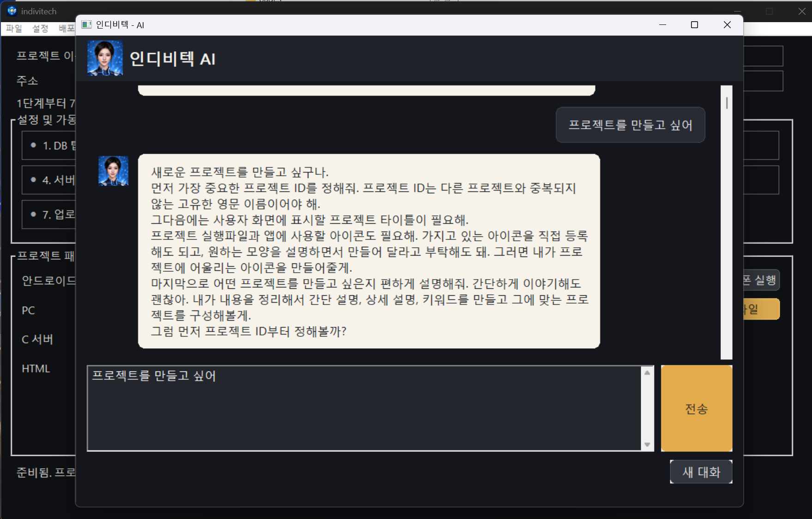Click the AI reply message bubble
This screenshot has width=812, height=519.
[369, 251]
